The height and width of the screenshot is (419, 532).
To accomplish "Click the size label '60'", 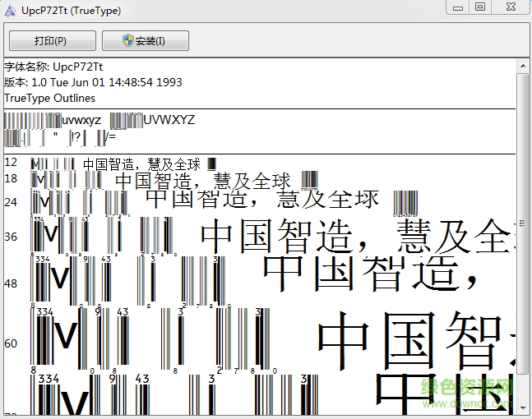I will [11, 343].
